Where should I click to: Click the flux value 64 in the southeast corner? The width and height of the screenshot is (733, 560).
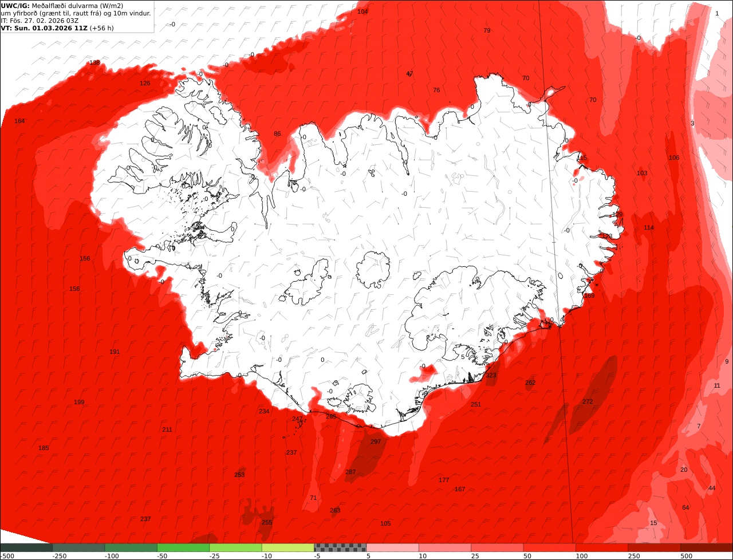tap(685, 507)
